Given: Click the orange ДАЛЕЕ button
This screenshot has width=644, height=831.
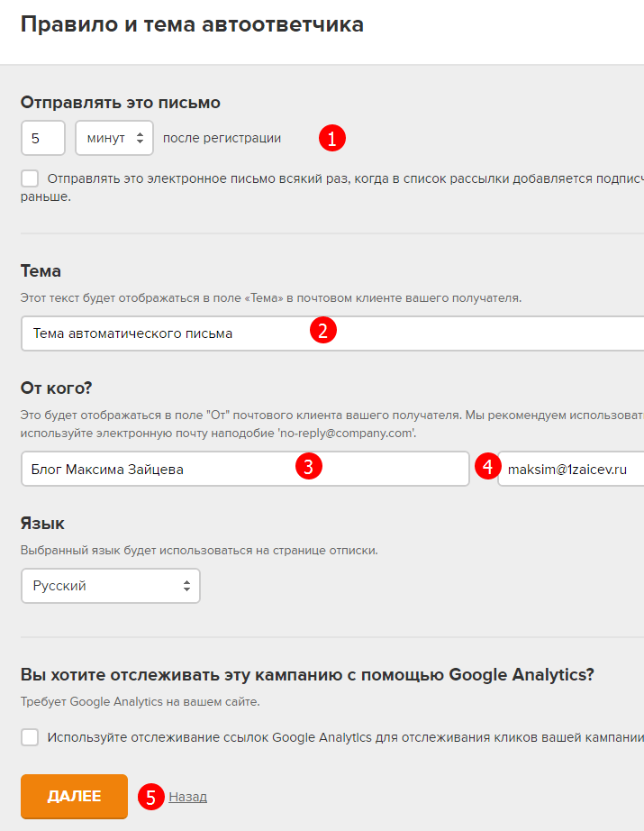Looking at the screenshot, I should 74,796.
